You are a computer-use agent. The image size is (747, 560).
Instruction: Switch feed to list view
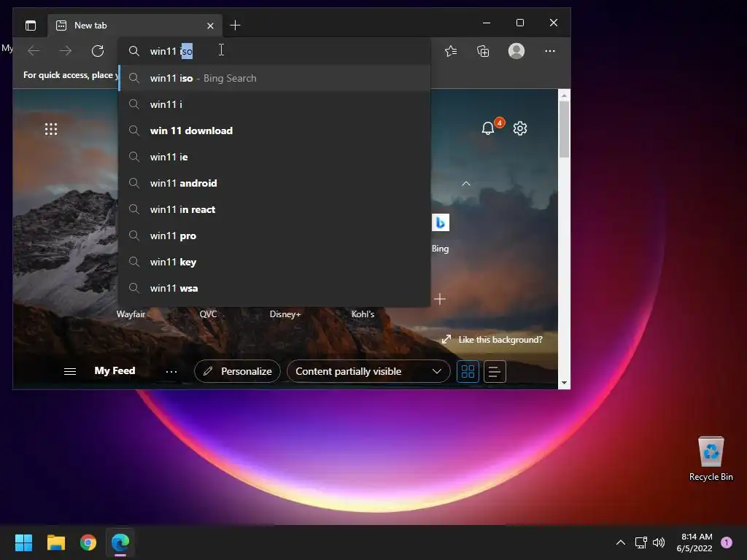[x=495, y=371]
